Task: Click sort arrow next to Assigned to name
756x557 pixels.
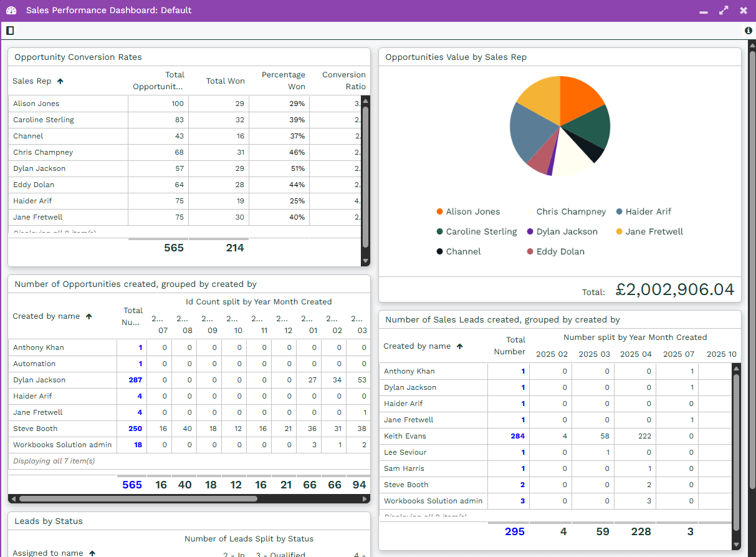Action: coord(92,553)
